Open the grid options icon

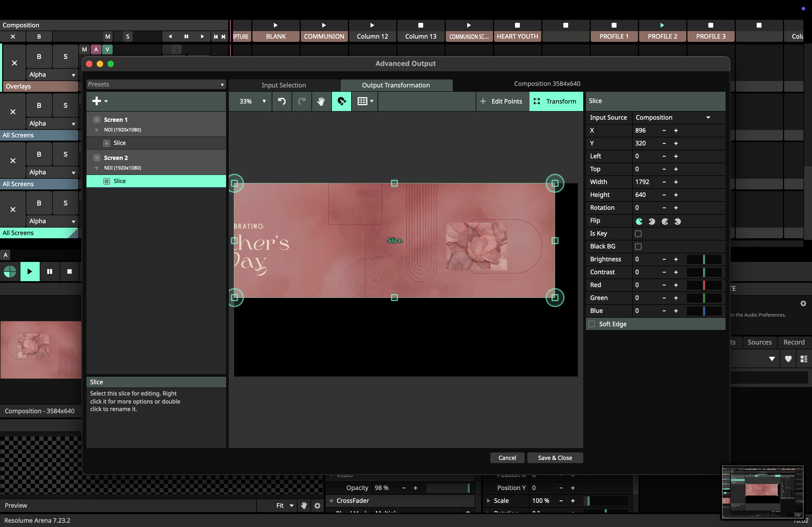pyautogui.click(x=364, y=101)
